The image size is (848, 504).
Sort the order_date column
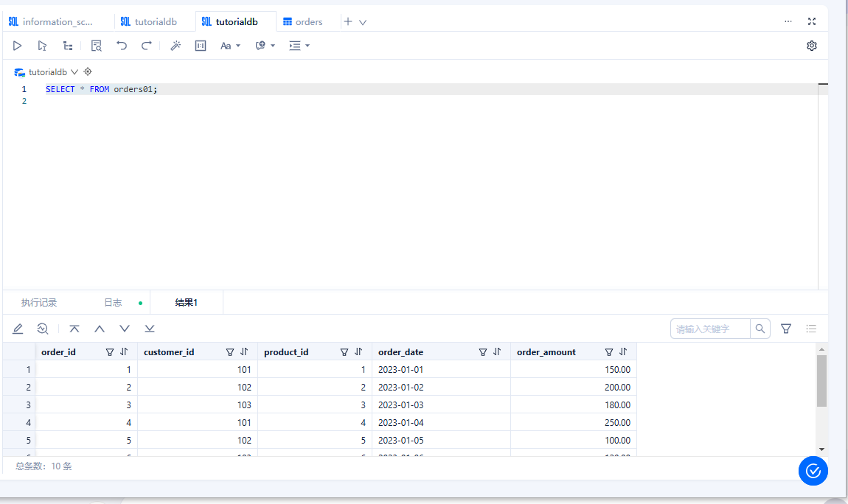tap(497, 352)
